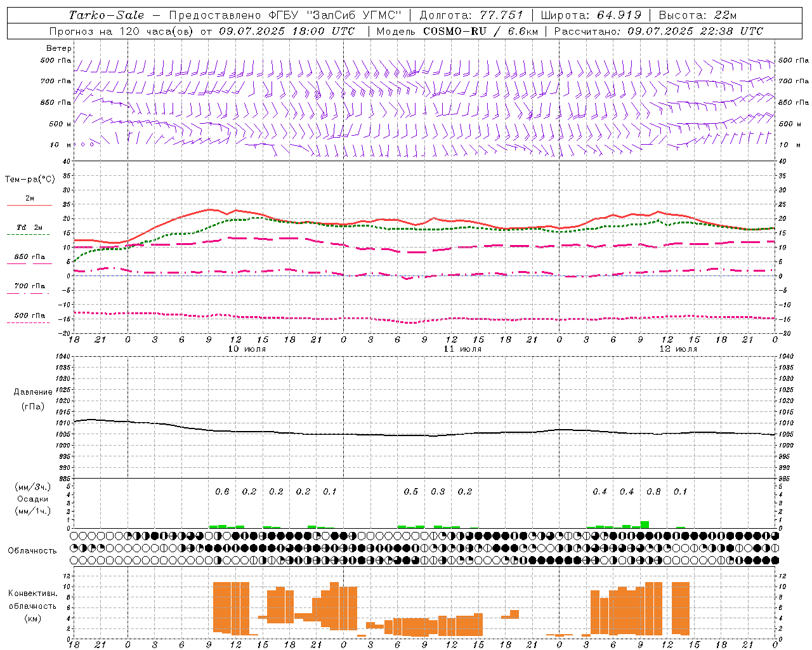This screenshot has height=650, width=812.
Task: Click the Ветер panel label
Action: point(59,48)
